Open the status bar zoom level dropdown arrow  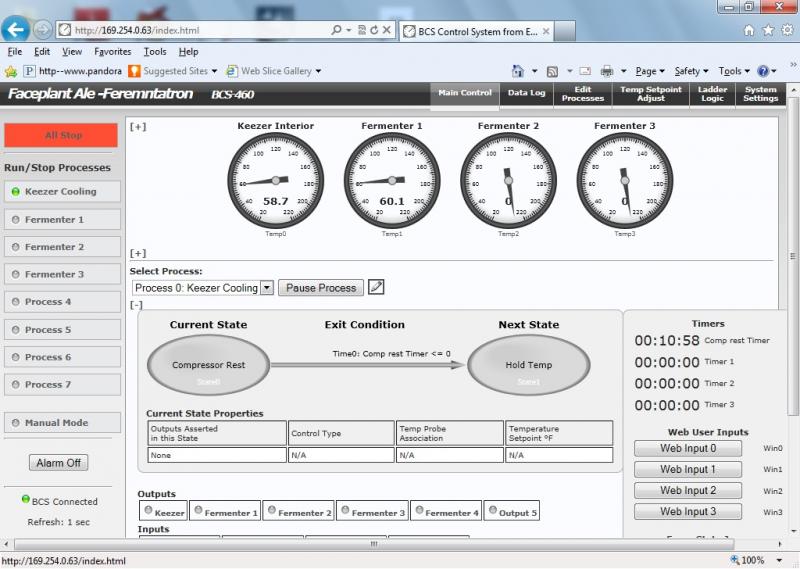779,560
